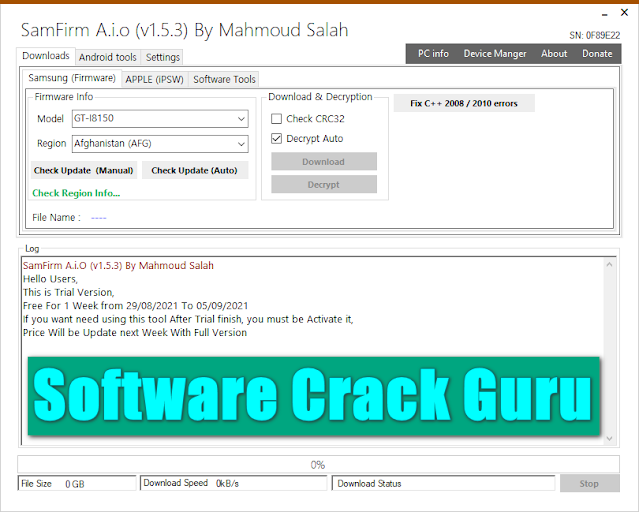Open the Donate menu item
Image resolution: width=639 pixels, height=512 pixels.
point(597,54)
